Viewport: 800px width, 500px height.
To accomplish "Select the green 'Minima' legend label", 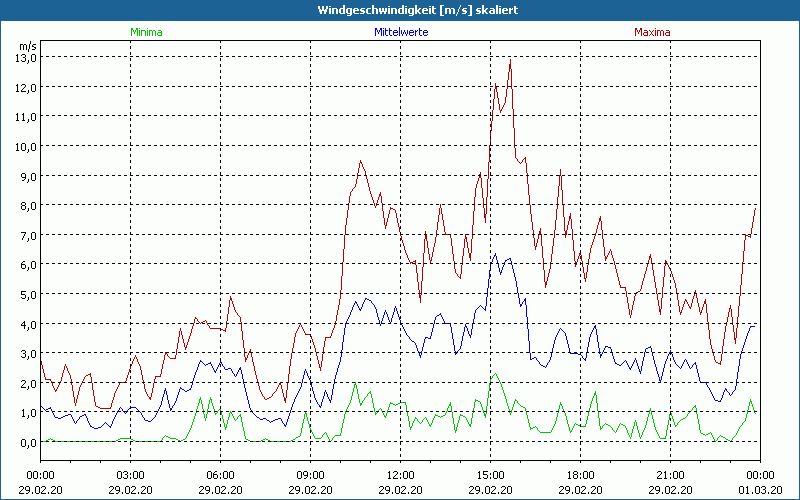I will 146,32.
